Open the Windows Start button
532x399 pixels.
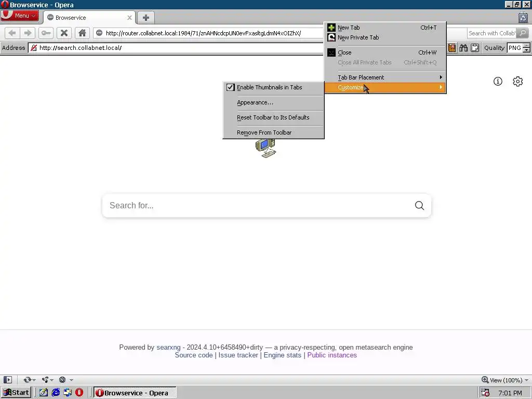[x=16, y=393]
